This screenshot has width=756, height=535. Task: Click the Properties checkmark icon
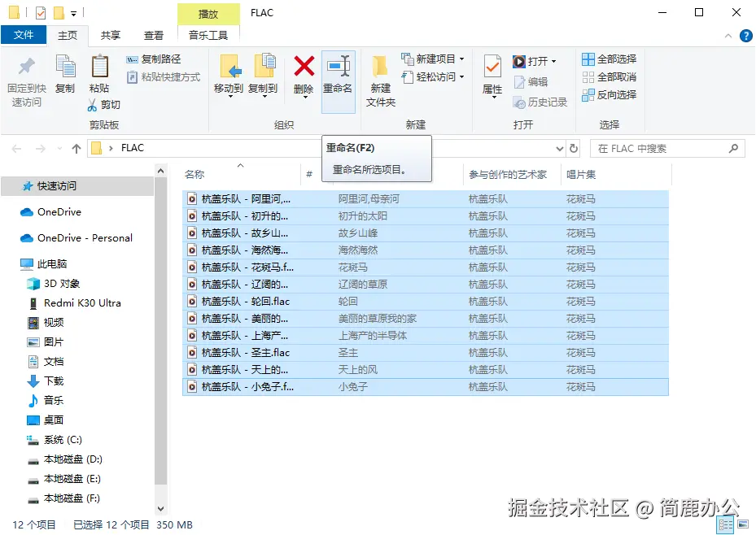[492, 67]
